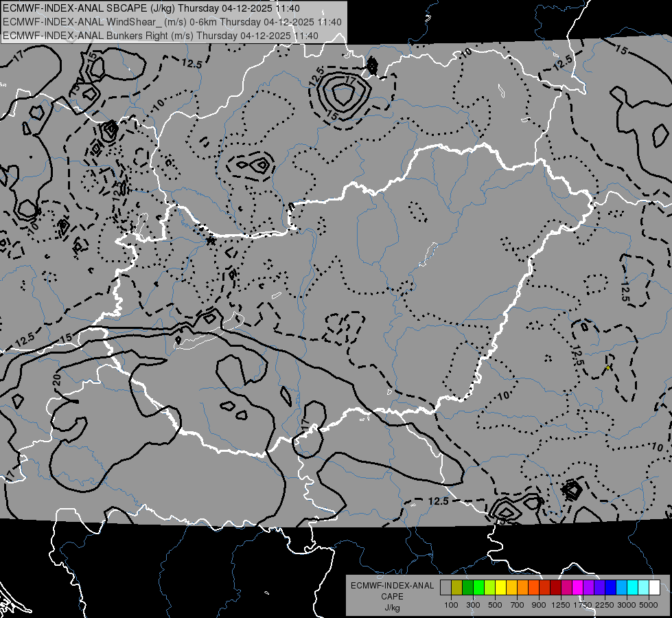Screen dimensions: 672x618
Task: Click the legend value 1750
Action: (x=583, y=605)
